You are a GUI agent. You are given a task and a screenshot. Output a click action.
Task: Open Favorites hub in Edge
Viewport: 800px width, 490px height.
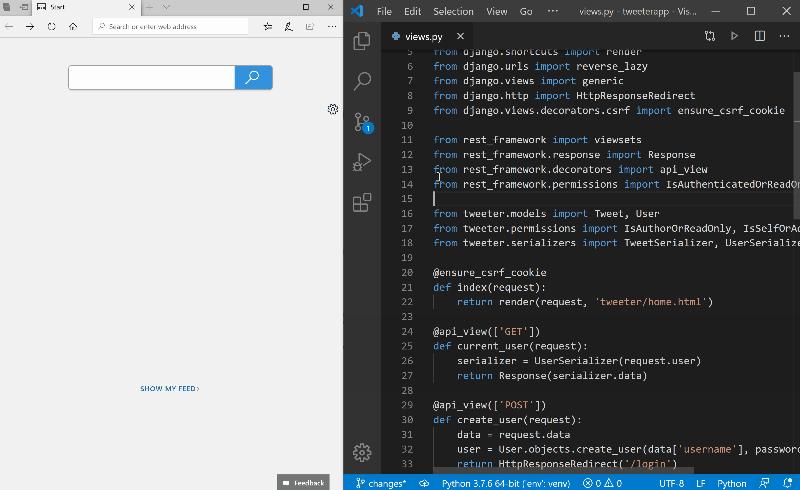pyautogui.click(x=268, y=27)
